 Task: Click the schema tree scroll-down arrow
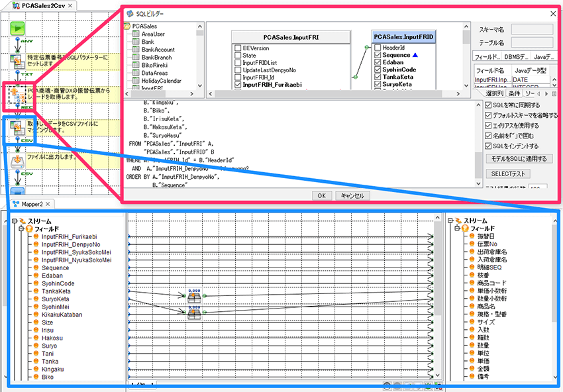click(x=200, y=85)
